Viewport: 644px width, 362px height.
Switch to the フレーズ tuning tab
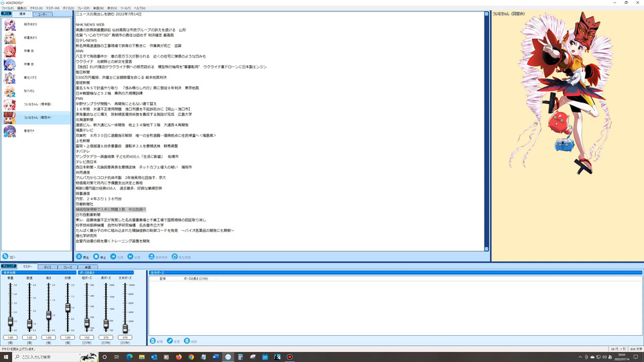click(67, 267)
